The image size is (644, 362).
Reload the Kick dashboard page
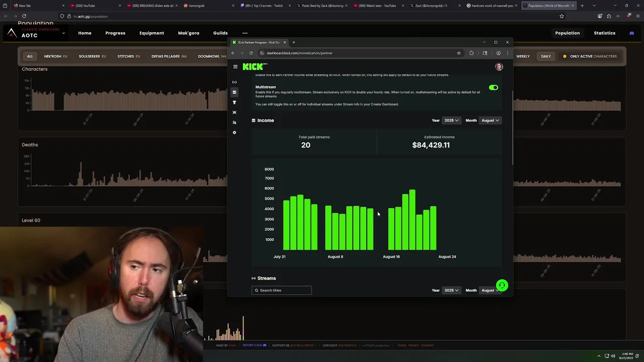pyautogui.click(x=251, y=53)
